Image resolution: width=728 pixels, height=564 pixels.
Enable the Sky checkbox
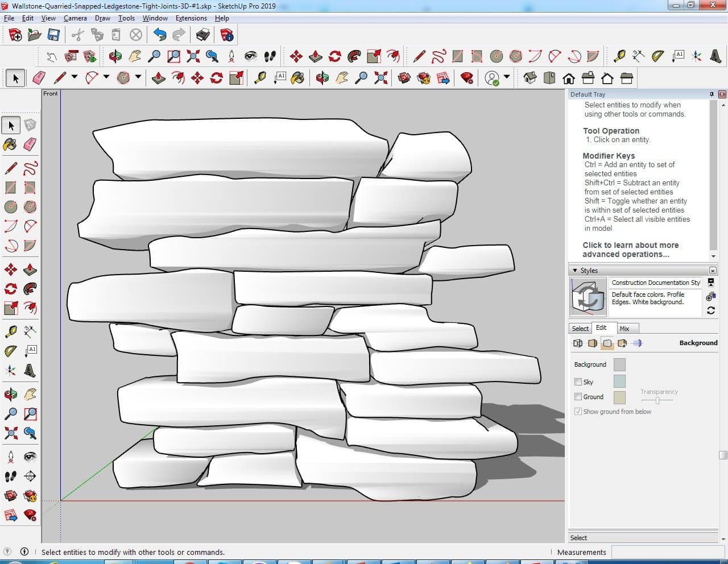[x=578, y=382]
